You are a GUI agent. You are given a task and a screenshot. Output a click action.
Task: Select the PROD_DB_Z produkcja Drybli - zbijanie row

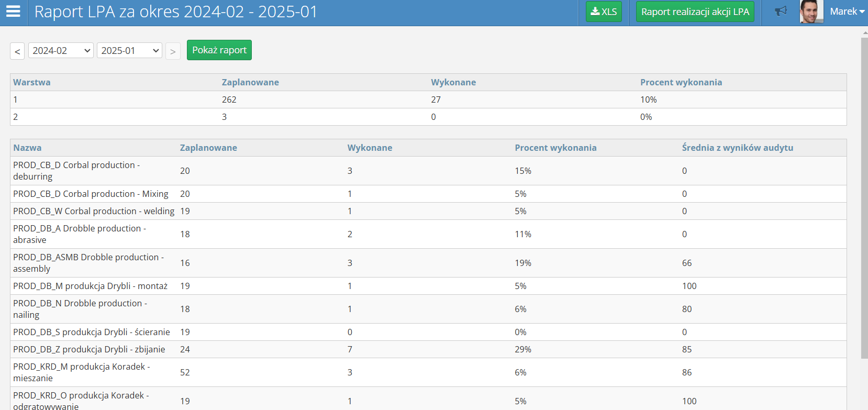click(x=89, y=349)
